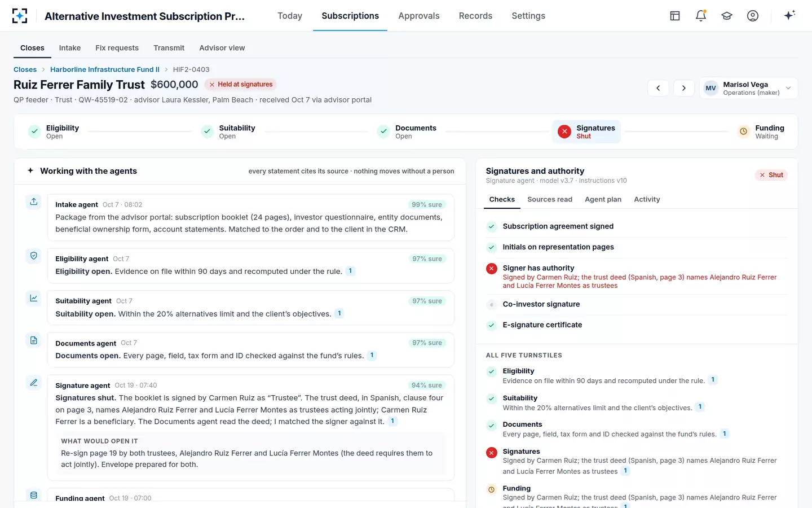This screenshot has height=508, width=812.
Task: Select the Eligibility step in the progress tracker
Action: click(x=54, y=132)
